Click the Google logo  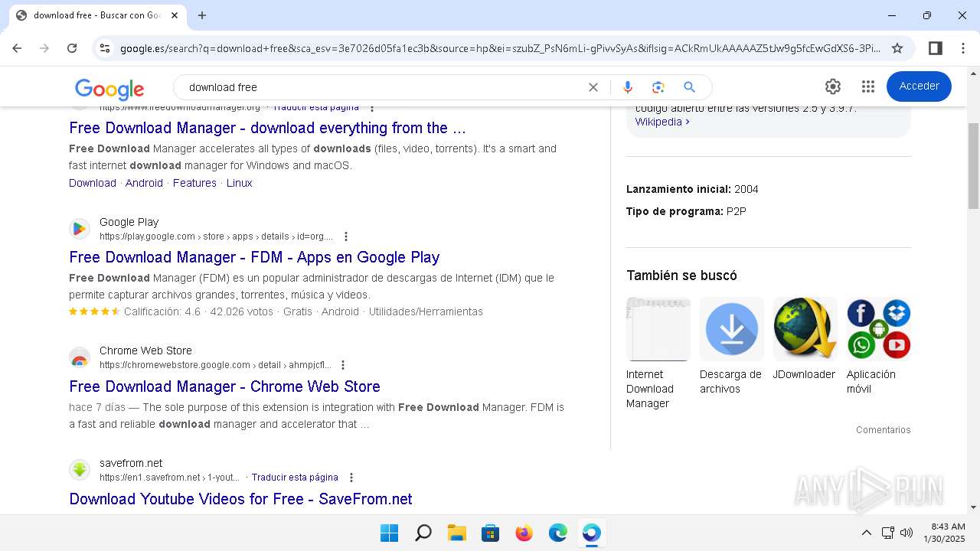coord(109,89)
